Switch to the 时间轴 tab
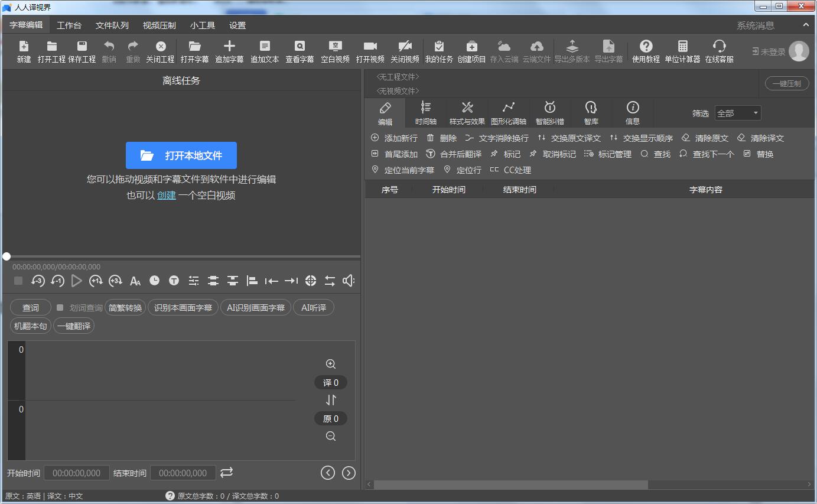 pos(426,113)
